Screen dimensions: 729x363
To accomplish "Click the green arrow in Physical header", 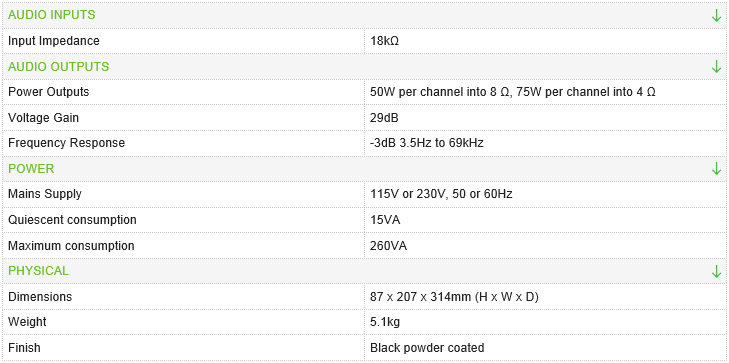I will 716,271.
